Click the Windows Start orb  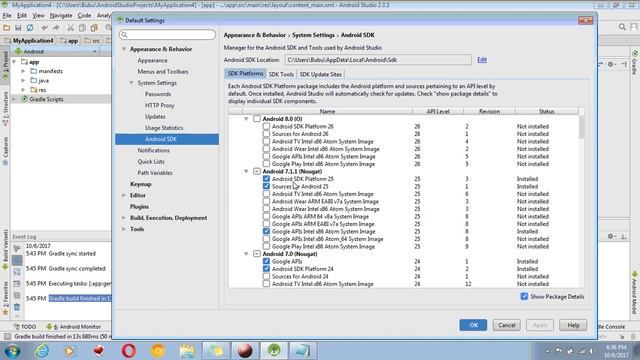coord(12,351)
